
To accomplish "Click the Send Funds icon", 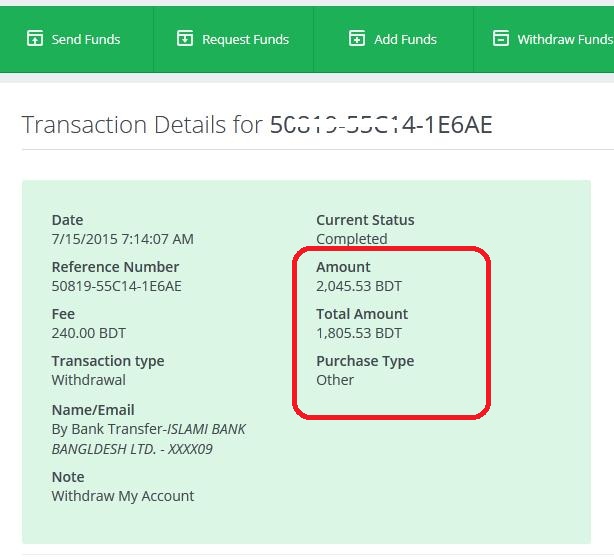I will [35, 39].
